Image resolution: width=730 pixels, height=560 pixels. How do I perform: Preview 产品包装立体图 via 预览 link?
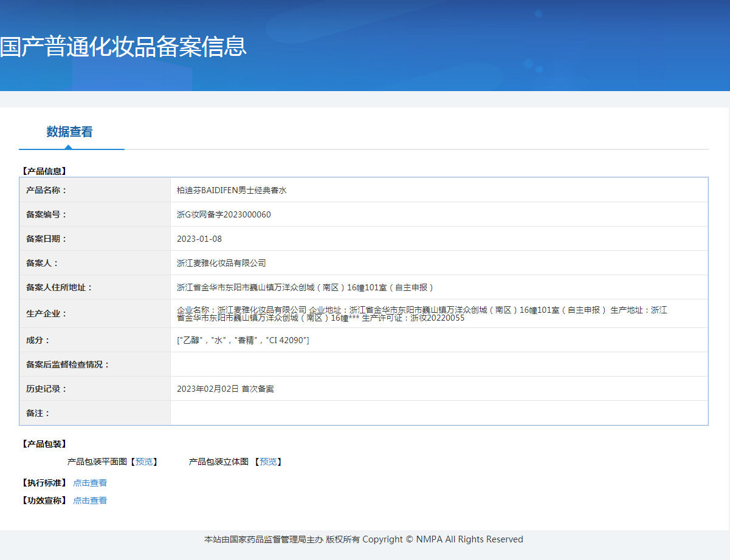coord(268,462)
